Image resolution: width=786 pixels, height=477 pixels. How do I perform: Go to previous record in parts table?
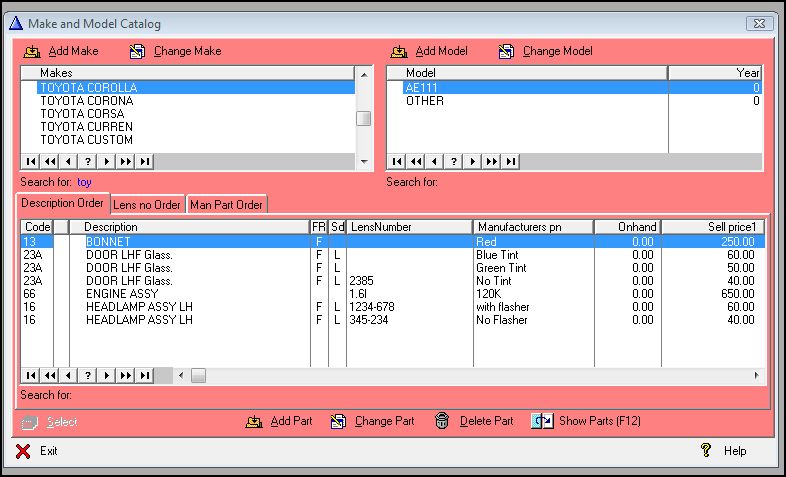pos(69,375)
